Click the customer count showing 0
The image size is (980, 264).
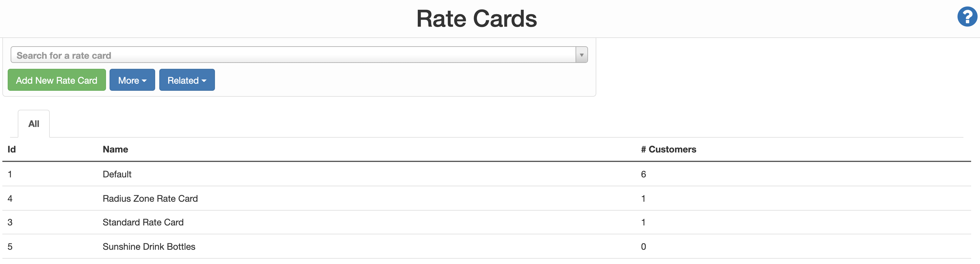(x=643, y=246)
